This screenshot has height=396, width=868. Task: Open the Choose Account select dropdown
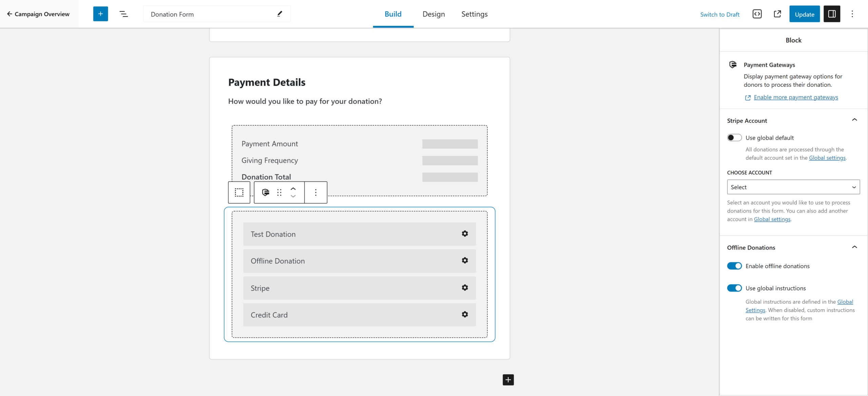(x=793, y=187)
